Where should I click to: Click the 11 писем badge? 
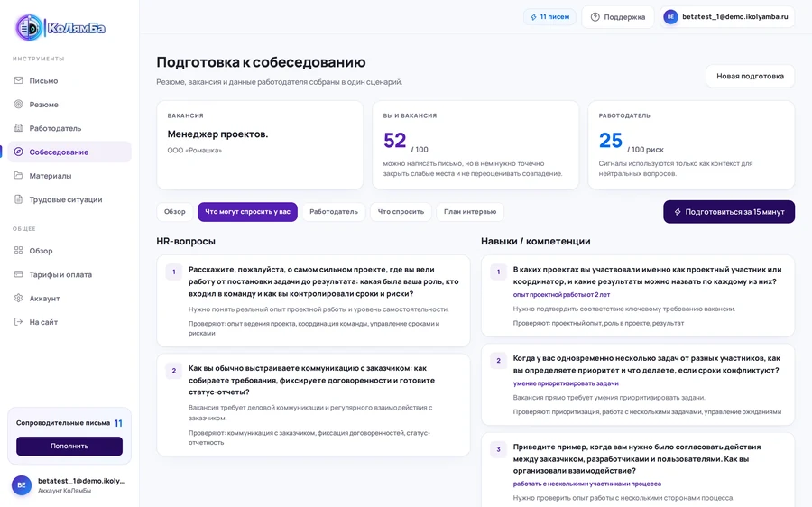coord(549,17)
